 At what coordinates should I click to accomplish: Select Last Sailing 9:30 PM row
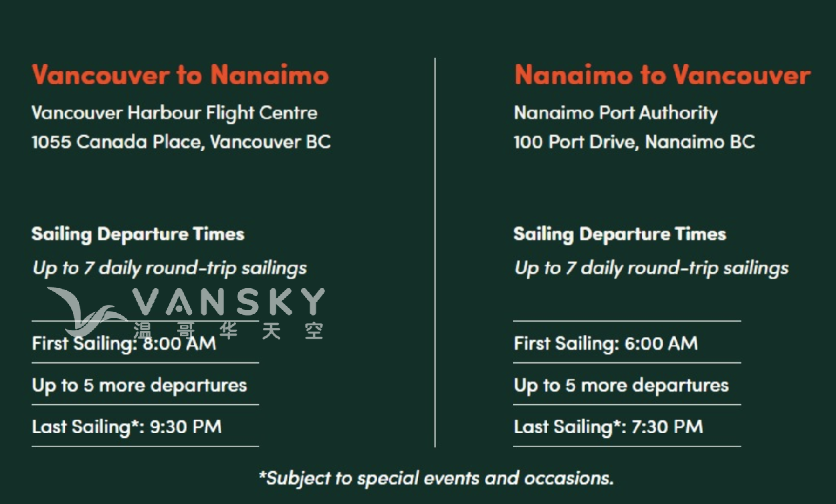tap(145, 426)
